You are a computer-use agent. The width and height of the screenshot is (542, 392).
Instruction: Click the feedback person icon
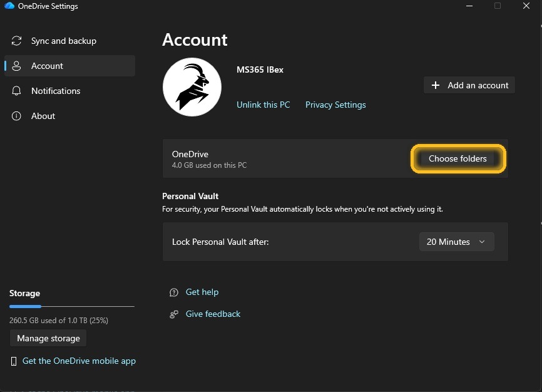coord(174,314)
